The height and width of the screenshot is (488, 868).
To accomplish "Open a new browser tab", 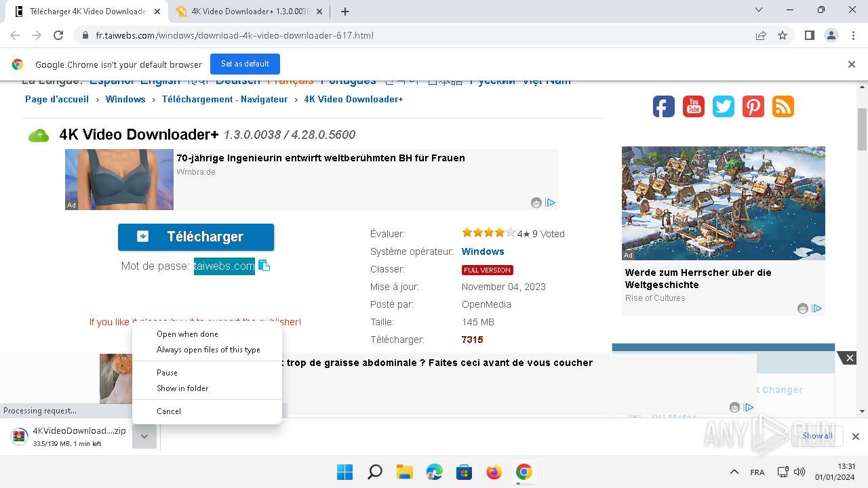I will pyautogui.click(x=345, y=12).
